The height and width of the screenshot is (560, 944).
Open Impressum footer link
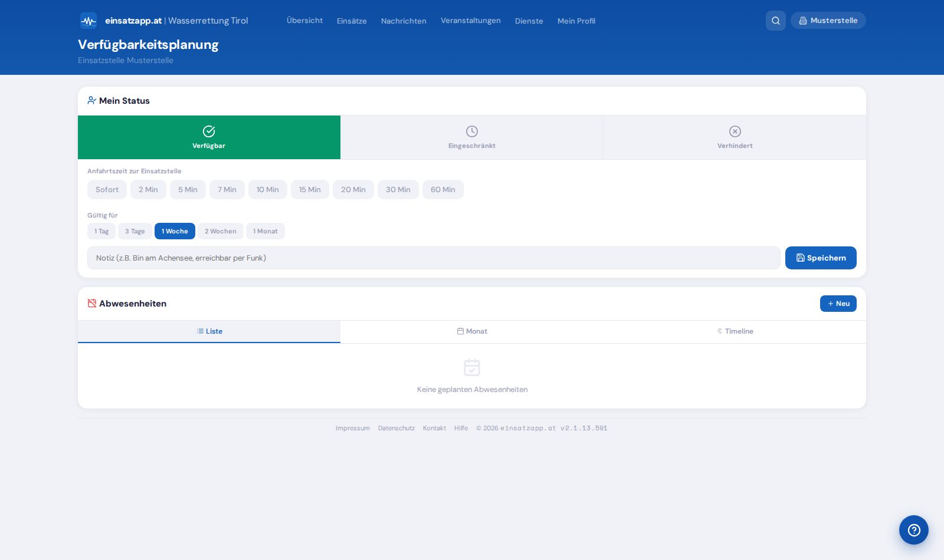click(353, 428)
